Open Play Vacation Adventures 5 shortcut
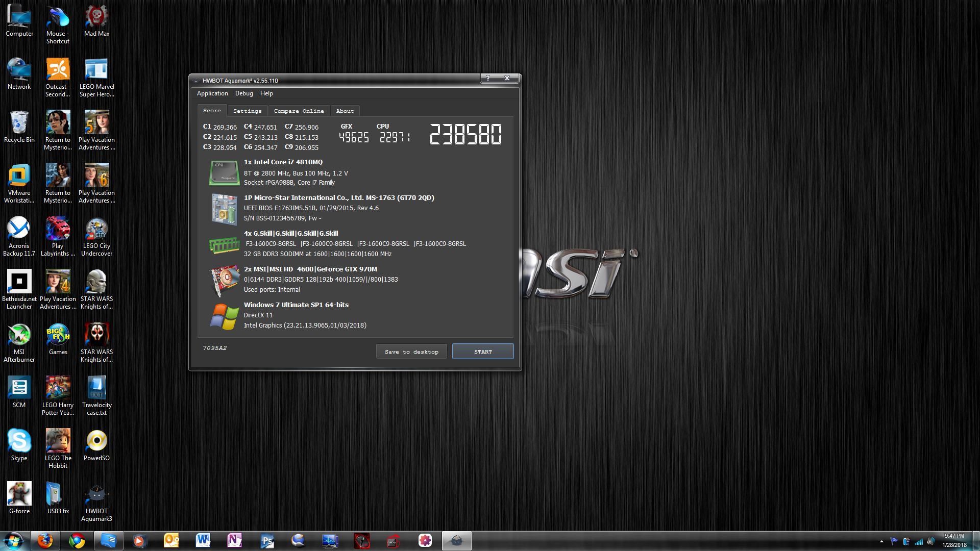Viewport: 980px width, 551px height. click(x=96, y=131)
